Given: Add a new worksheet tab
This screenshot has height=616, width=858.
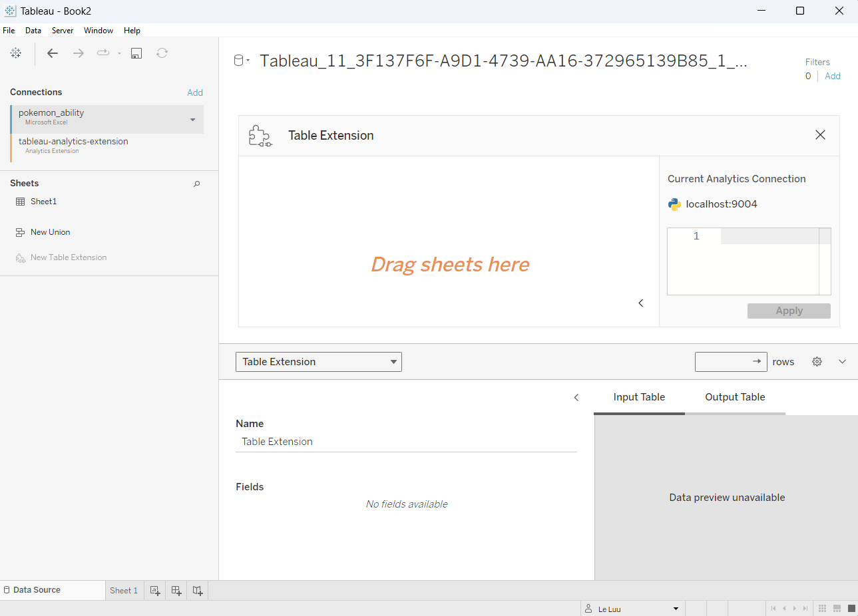Looking at the screenshot, I should coord(155,591).
